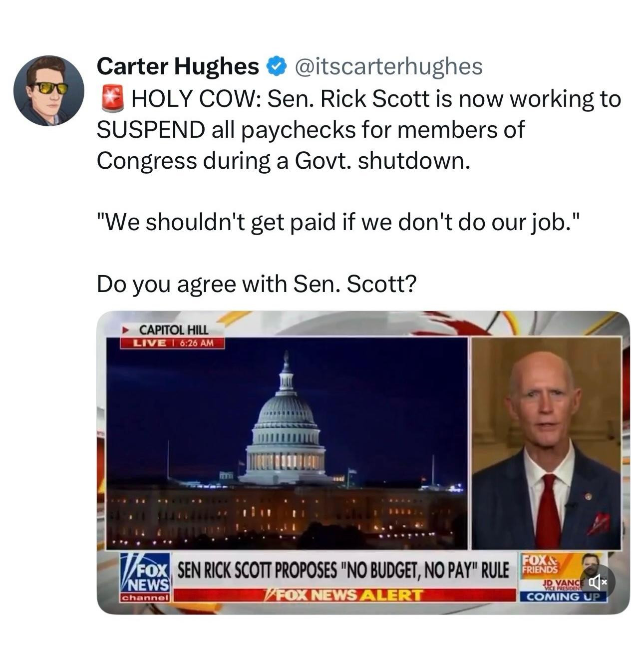644x659 pixels.
Task: Click the blue verified badge
Action: coord(278,66)
